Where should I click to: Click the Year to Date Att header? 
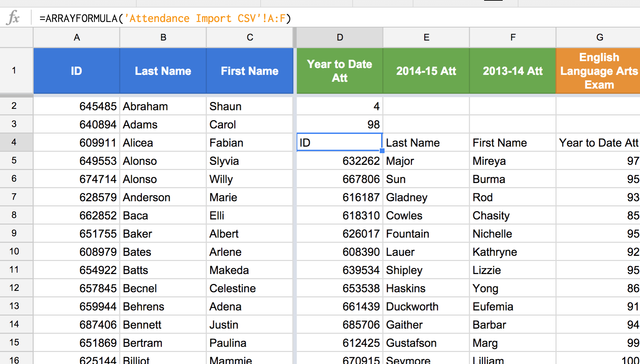[x=340, y=71]
